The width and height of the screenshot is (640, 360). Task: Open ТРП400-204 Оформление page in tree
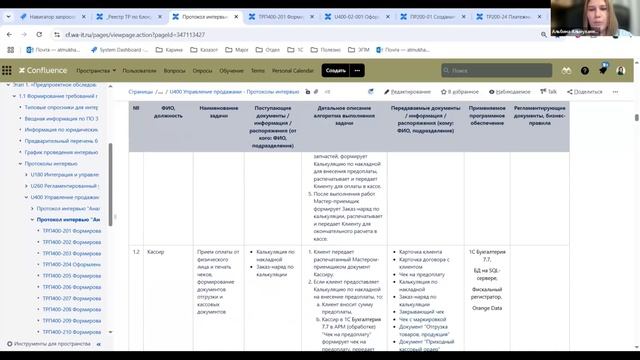(x=72, y=264)
